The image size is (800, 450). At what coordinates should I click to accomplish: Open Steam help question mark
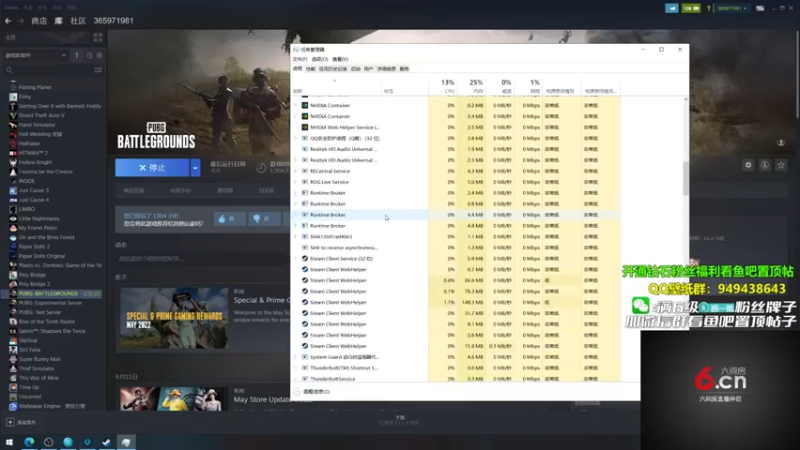[x=708, y=8]
